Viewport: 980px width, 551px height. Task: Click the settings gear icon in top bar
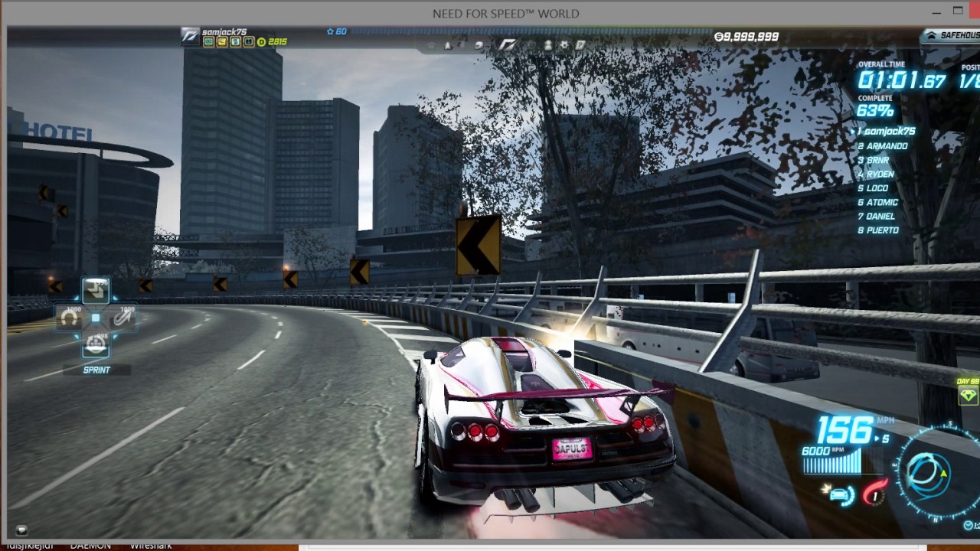click(x=565, y=44)
